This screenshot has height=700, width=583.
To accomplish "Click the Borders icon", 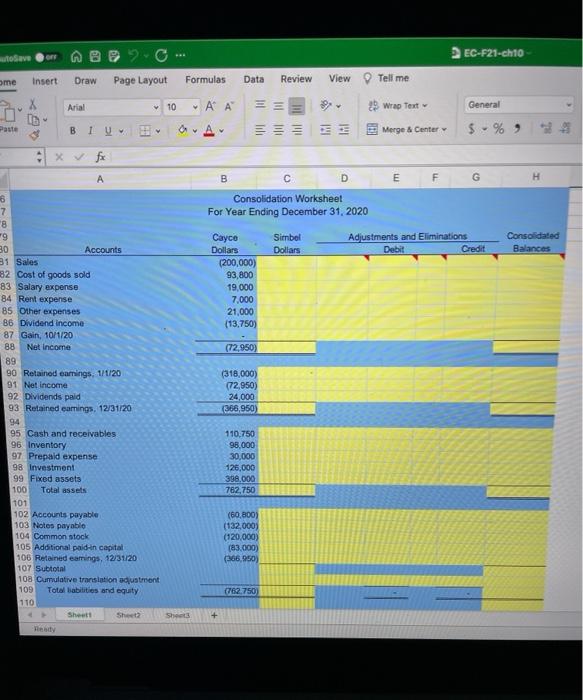I will click(145, 131).
